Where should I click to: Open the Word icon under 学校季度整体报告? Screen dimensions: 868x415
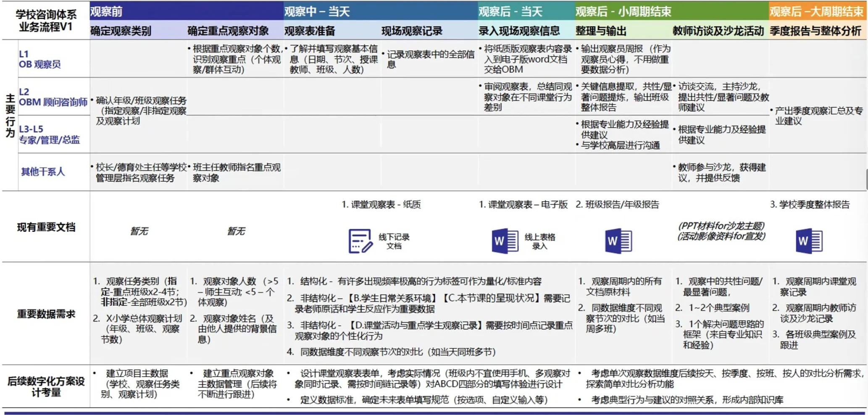(x=809, y=241)
